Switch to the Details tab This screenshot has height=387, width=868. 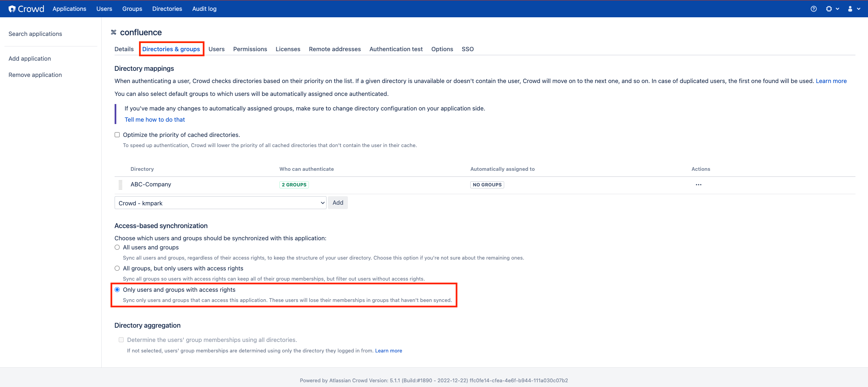(x=124, y=49)
